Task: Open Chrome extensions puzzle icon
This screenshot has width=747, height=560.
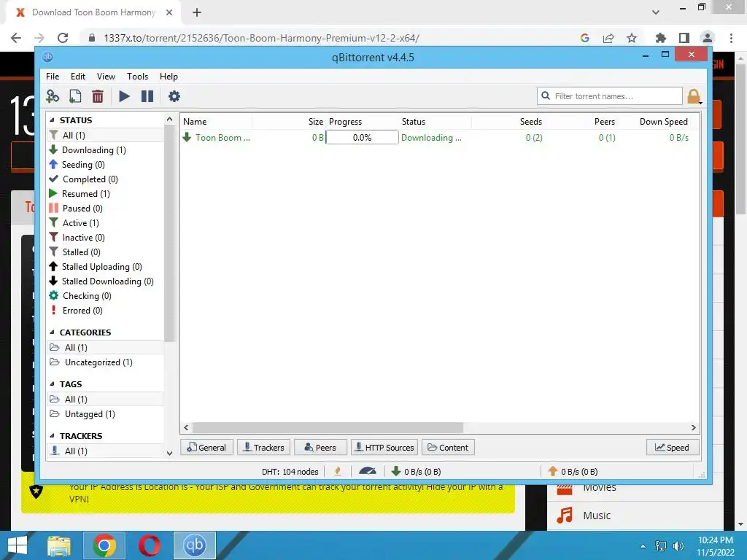Action: 661,38
